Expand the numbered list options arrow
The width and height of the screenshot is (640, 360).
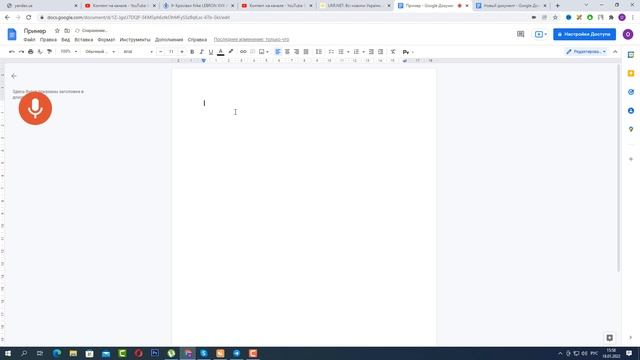click(x=363, y=52)
